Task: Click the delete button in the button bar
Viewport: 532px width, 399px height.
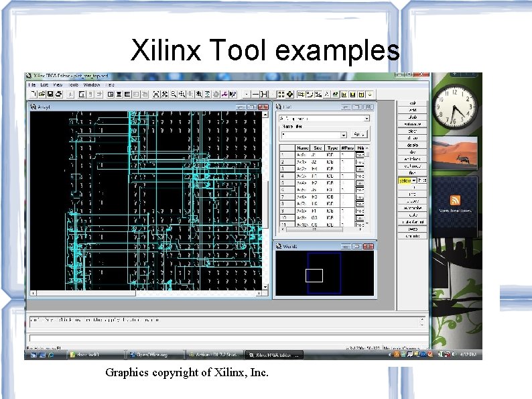Action: coord(412,145)
